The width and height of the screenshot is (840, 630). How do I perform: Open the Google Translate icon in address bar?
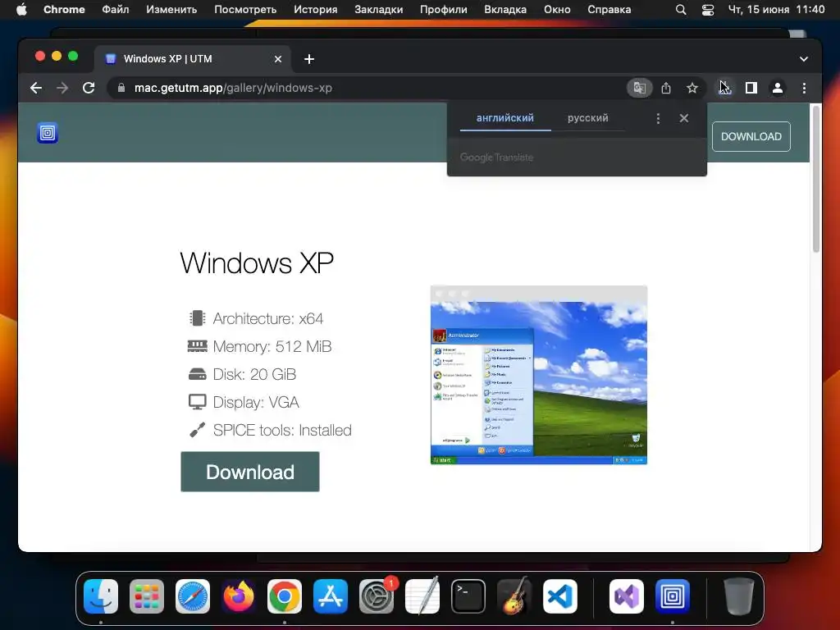[639, 88]
